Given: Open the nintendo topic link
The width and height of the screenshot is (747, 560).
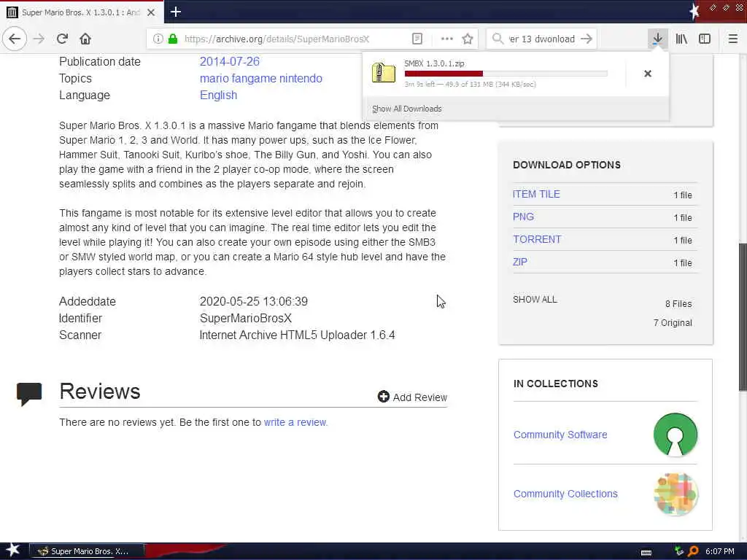Looking at the screenshot, I should click(301, 78).
